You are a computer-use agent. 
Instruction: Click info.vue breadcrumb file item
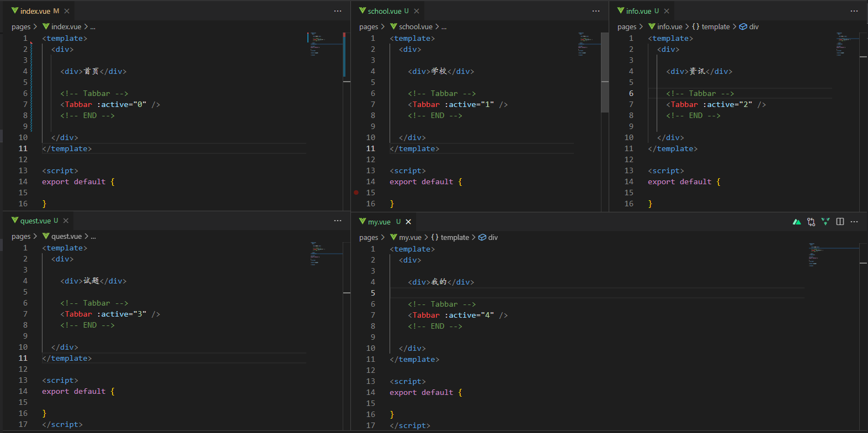[x=665, y=26]
